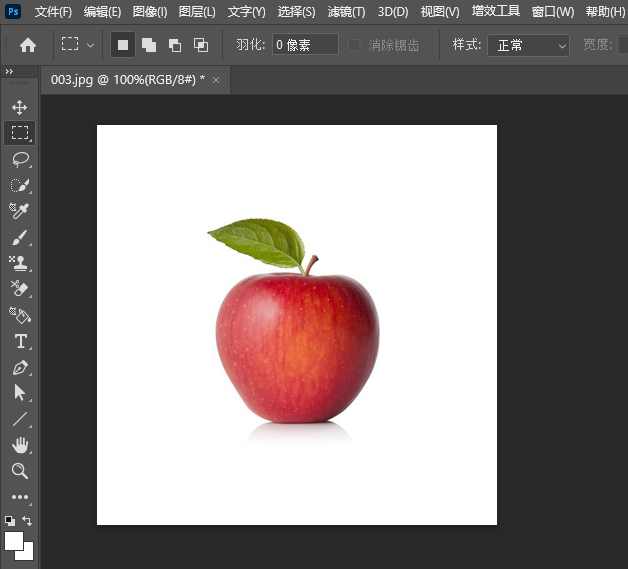
Task: Open the 样式 style dropdown
Action: [x=528, y=45]
